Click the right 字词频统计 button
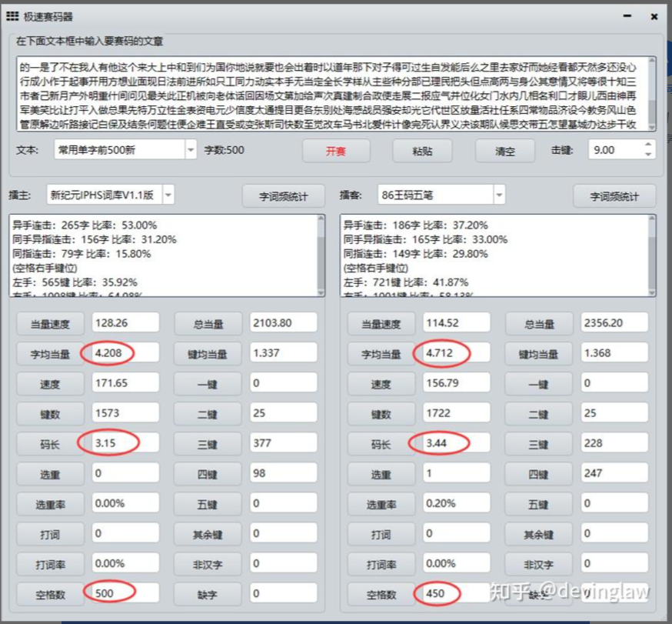 point(615,197)
